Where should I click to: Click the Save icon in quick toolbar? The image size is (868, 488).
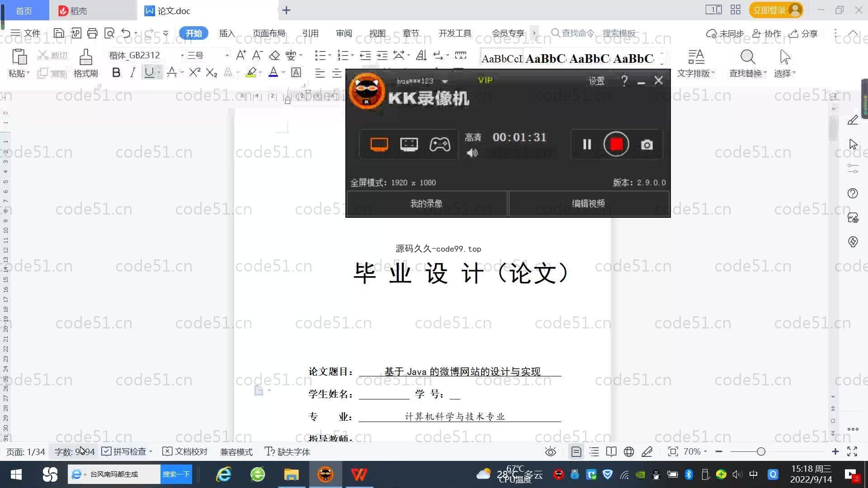coord(59,33)
